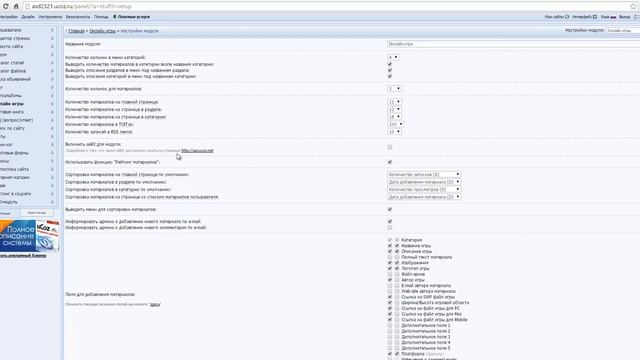Switch to the Неактивные modules tab

[x=37, y=213]
